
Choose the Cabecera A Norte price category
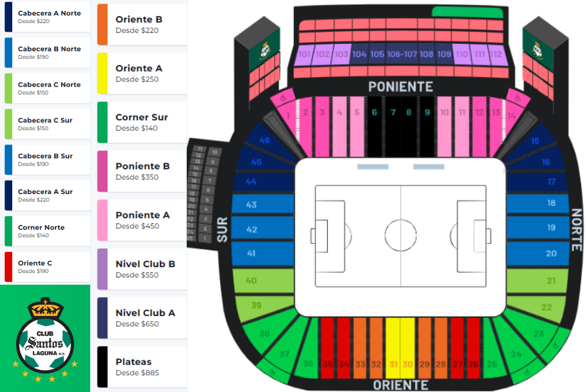(49, 17)
